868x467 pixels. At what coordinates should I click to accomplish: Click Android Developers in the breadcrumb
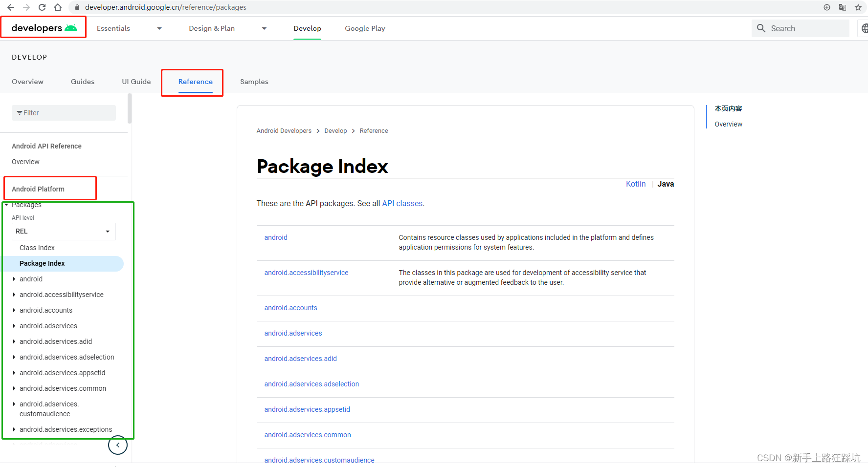point(284,131)
